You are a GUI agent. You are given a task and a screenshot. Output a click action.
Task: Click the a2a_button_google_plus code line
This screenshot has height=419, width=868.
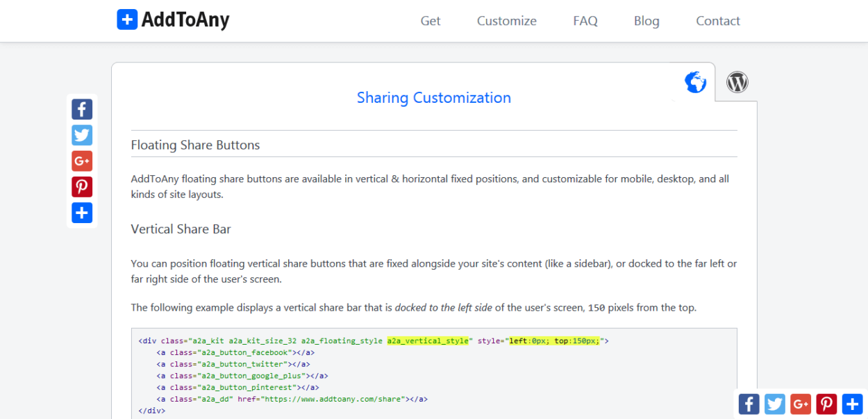(x=242, y=376)
